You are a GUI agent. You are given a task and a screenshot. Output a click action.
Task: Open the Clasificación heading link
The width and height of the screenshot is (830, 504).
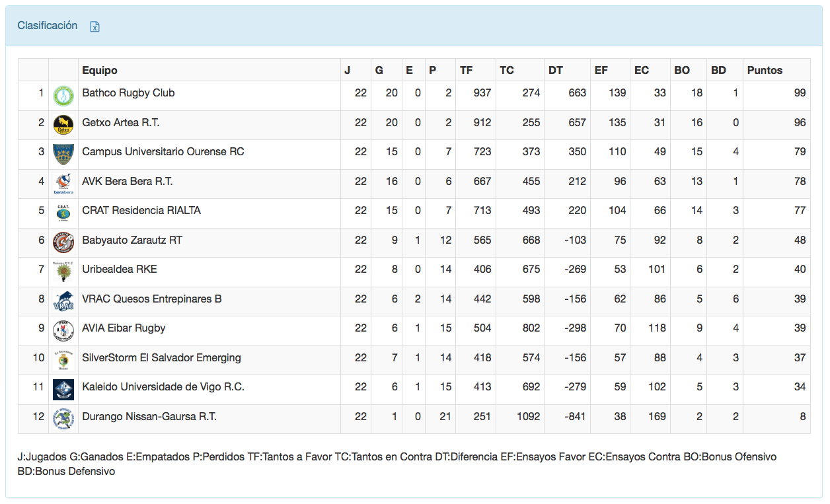point(48,26)
